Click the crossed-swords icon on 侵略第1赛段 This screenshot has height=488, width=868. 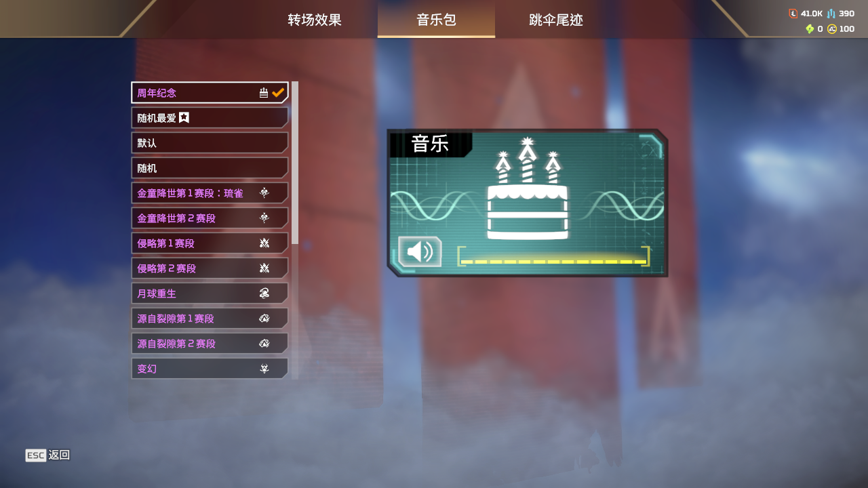(264, 243)
